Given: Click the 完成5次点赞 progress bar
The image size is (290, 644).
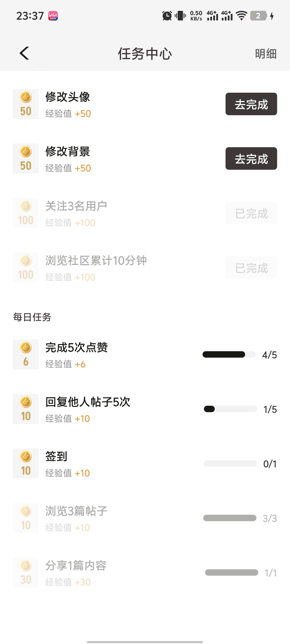Looking at the screenshot, I should point(229,354).
